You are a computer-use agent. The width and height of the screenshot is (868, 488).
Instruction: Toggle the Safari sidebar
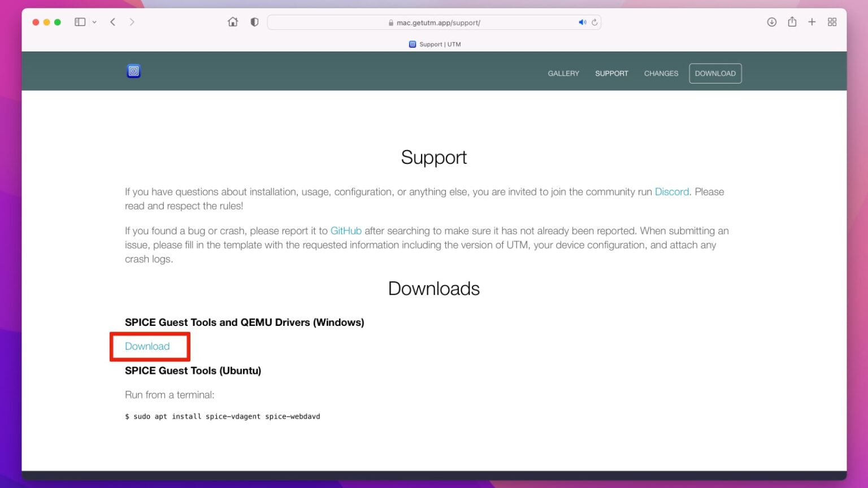(x=80, y=22)
